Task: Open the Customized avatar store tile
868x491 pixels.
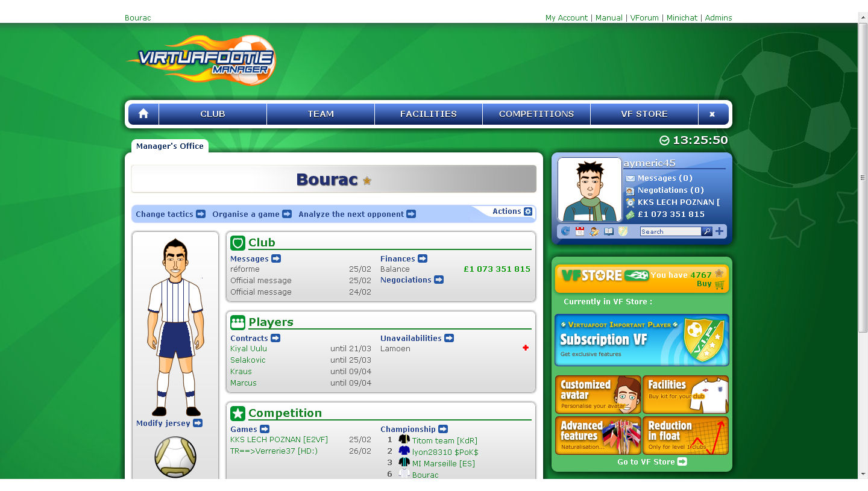Action: click(599, 395)
